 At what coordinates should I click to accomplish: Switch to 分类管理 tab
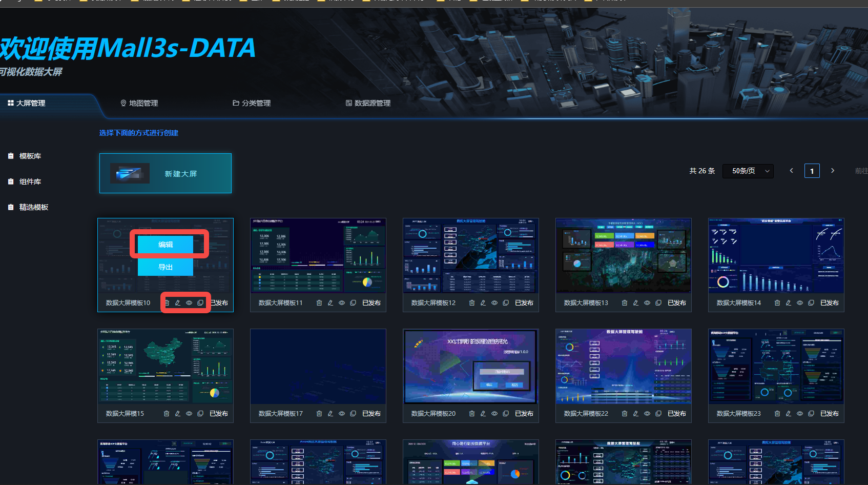click(252, 103)
